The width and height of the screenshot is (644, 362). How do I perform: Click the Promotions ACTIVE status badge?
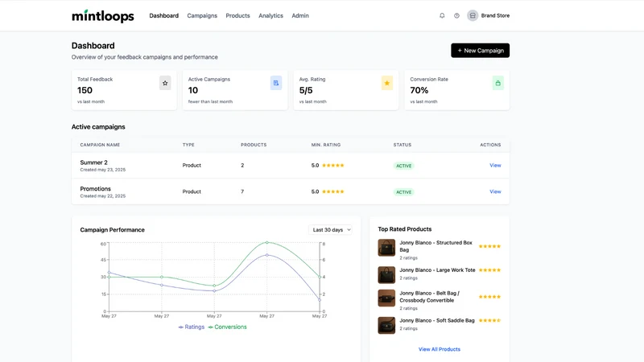pyautogui.click(x=404, y=192)
